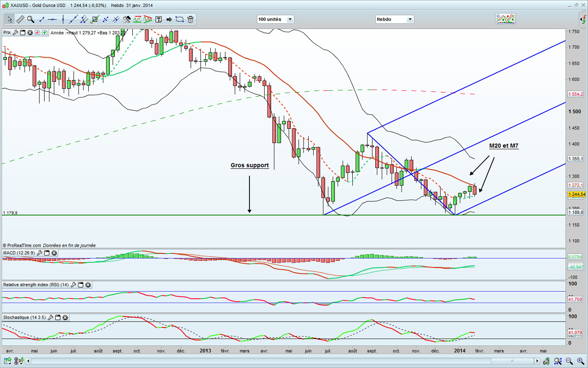Choose the arrow drawing tool
Viewport: 588px width, 368px height.
[169, 19]
